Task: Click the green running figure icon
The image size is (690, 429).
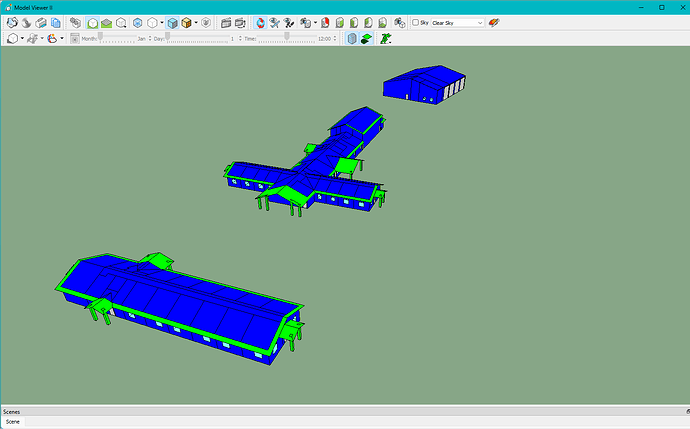Action: coord(385,38)
